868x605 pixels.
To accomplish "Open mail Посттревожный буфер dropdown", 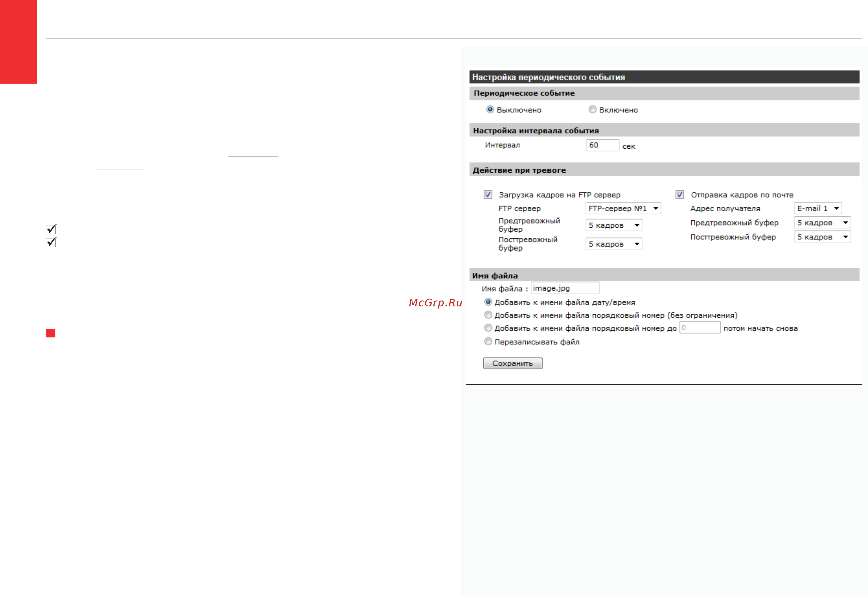I will tap(822, 237).
